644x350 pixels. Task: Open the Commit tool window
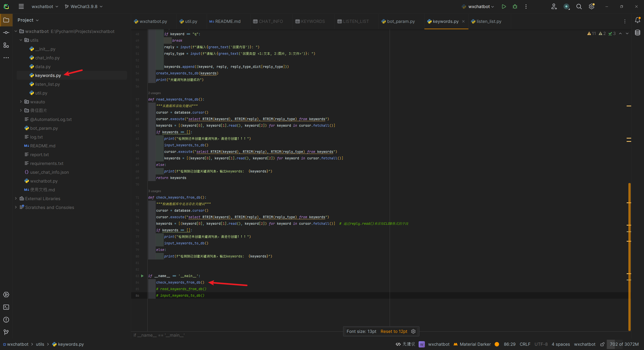point(6,33)
